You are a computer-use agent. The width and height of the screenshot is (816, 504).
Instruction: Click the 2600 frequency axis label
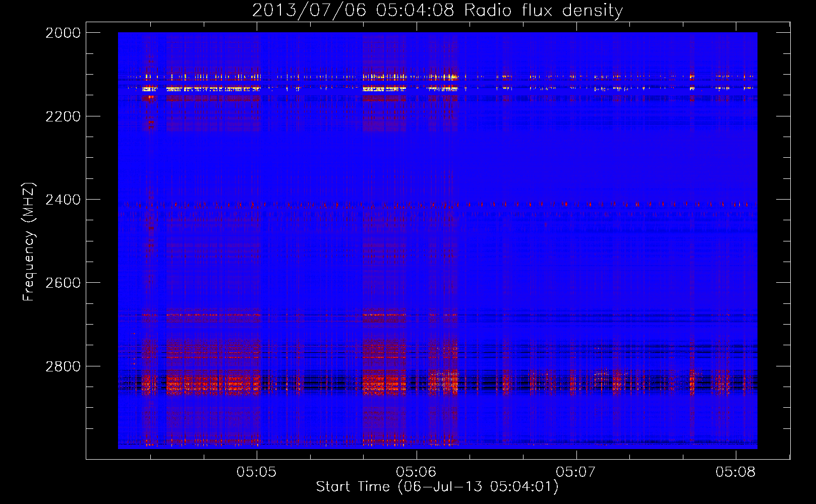[x=63, y=283]
